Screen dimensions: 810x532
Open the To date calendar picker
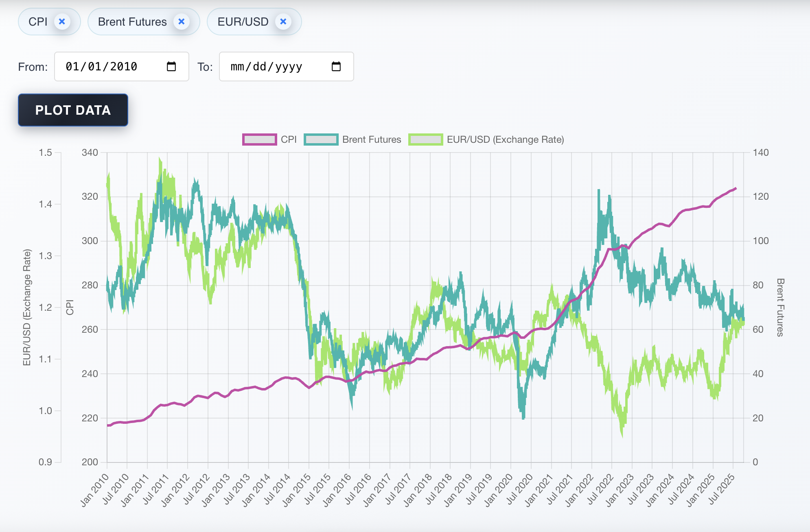(x=336, y=67)
